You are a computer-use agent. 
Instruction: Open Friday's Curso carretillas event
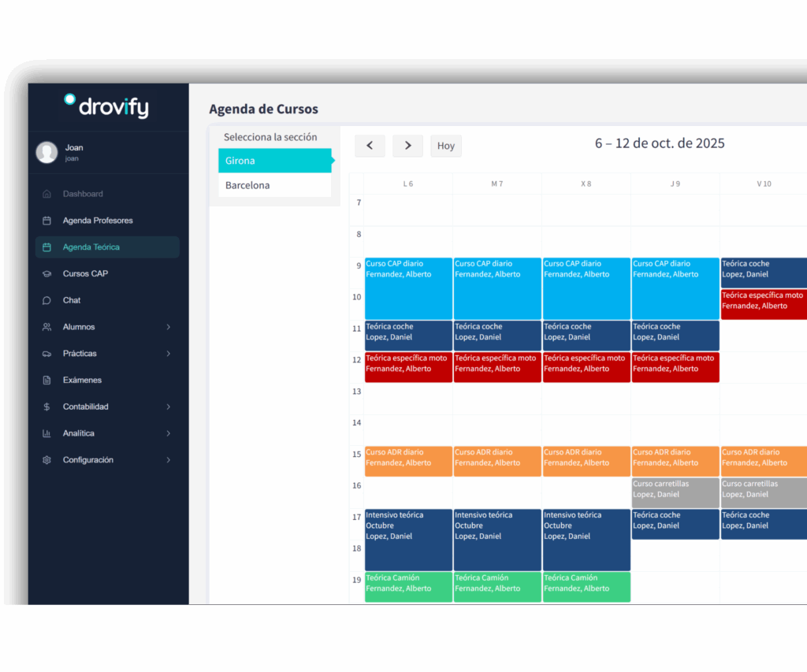764,493
